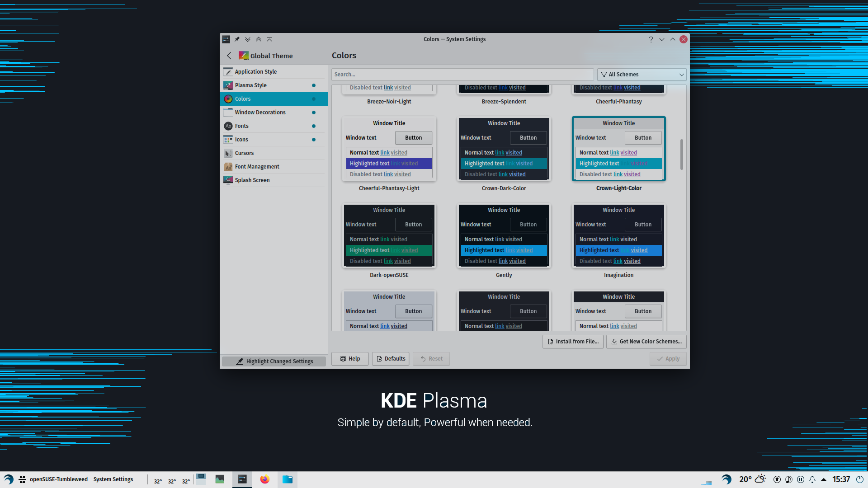The image size is (868, 488).
Task: Open the audio volume tray icon
Action: click(x=789, y=479)
